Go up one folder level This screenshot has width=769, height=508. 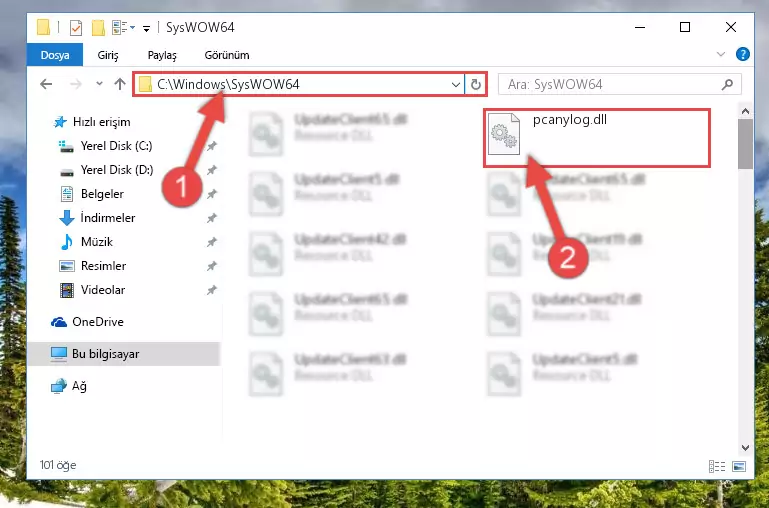(x=120, y=84)
